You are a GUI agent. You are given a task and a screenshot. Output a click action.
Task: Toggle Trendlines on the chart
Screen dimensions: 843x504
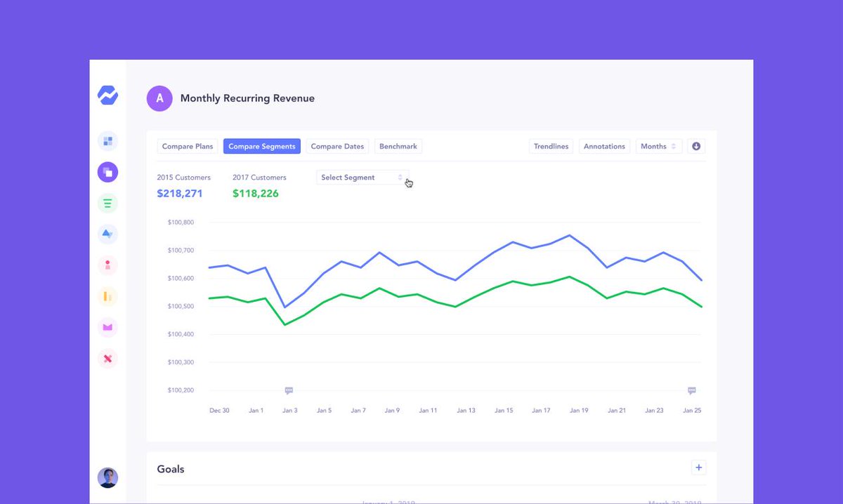pos(551,146)
